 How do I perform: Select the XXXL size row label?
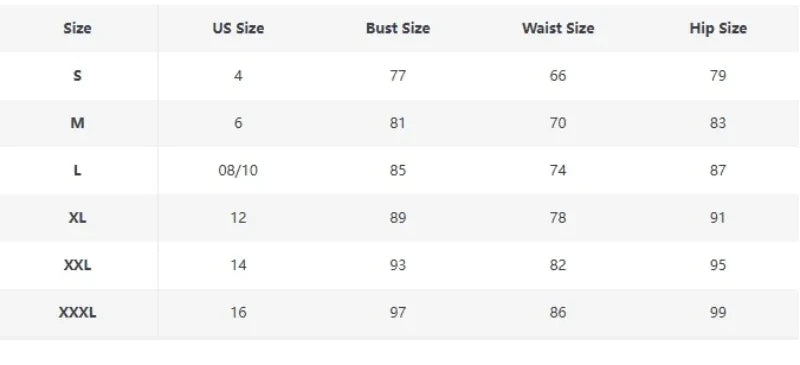click(78, 312)
